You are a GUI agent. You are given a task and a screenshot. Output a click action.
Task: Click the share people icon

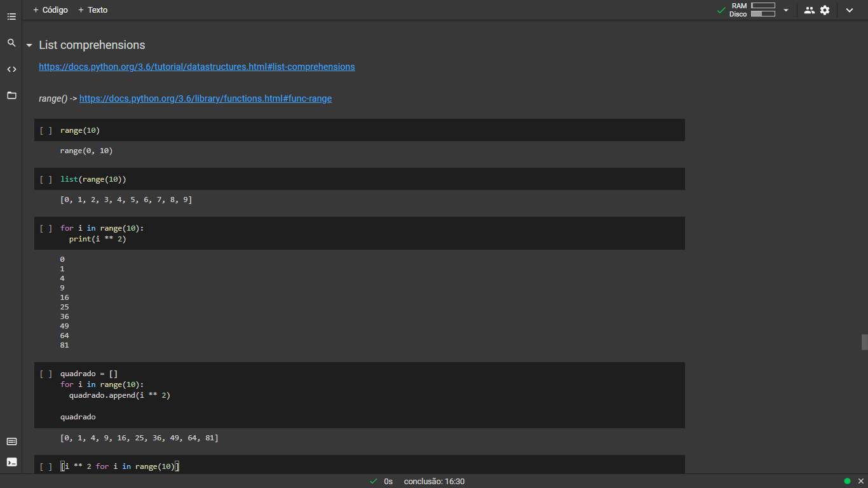(x=809, y=10)
